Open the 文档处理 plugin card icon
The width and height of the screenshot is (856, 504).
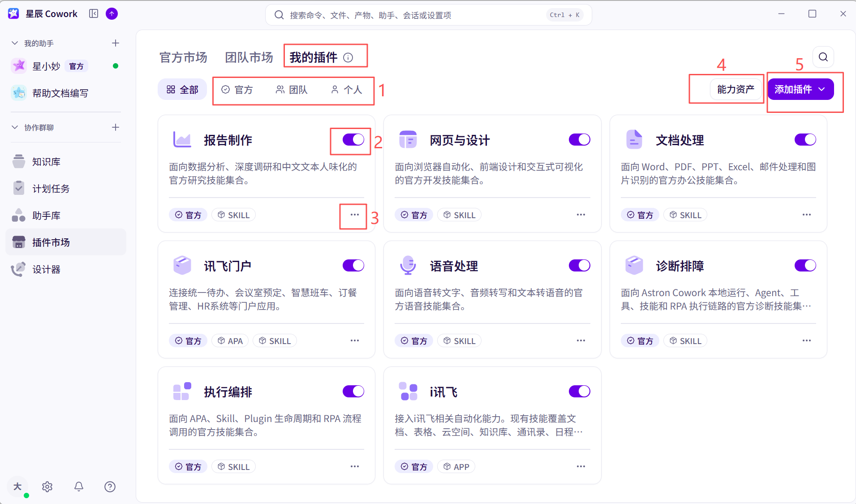point(634,139)
